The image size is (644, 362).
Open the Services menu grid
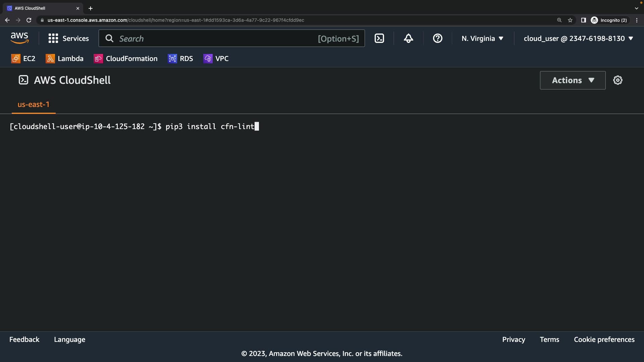coord(68,39)
